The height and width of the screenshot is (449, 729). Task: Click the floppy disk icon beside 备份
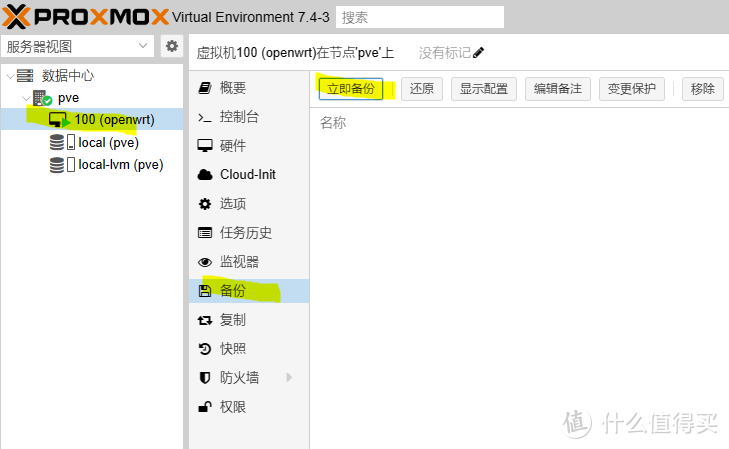click(205, 291)
